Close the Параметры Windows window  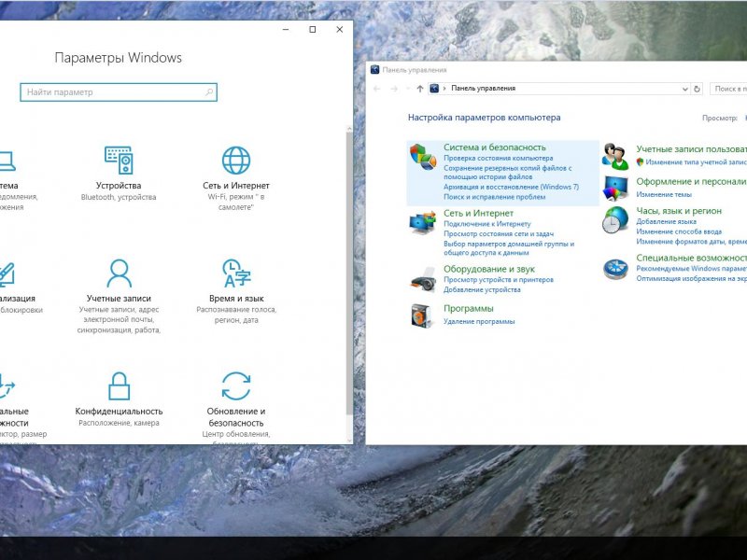point(340,30)
